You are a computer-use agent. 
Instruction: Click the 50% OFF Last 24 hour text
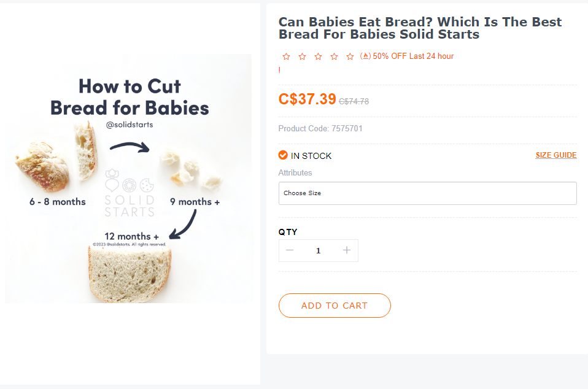click(x=413, y=56)
